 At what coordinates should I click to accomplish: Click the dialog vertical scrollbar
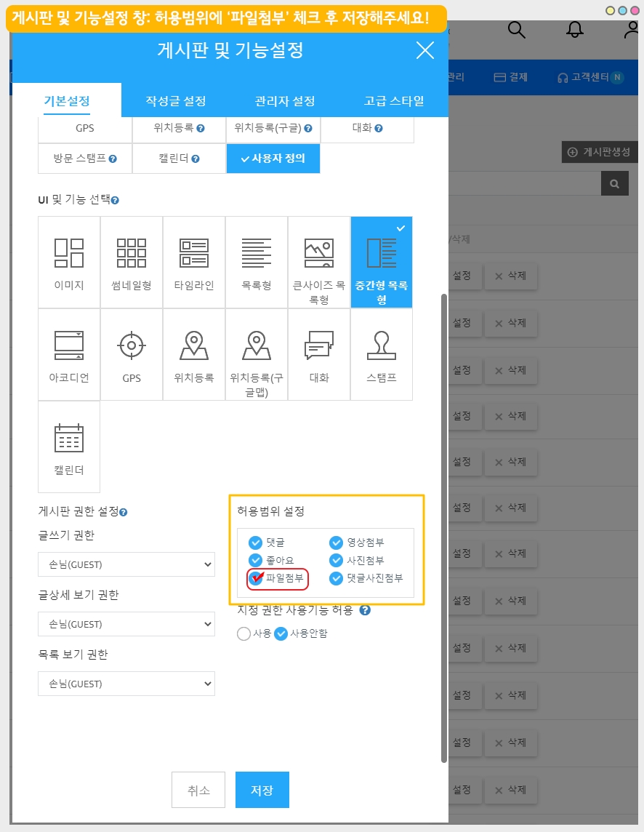444,528
